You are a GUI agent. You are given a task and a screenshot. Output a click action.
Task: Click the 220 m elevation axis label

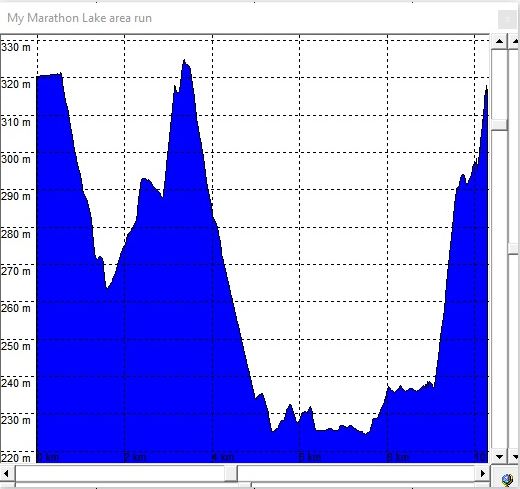point(16,458)
